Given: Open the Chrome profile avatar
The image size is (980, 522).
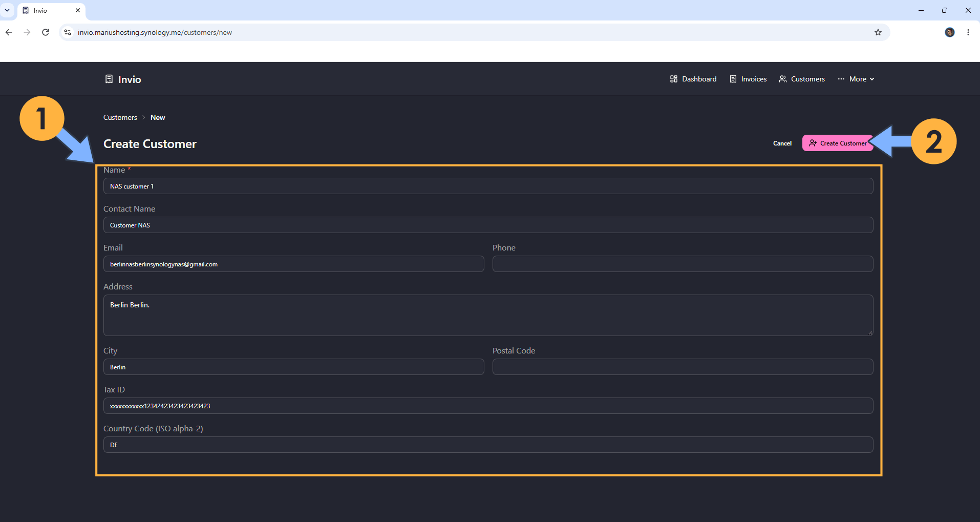Looking at the screenshot, I should [949, 32].
